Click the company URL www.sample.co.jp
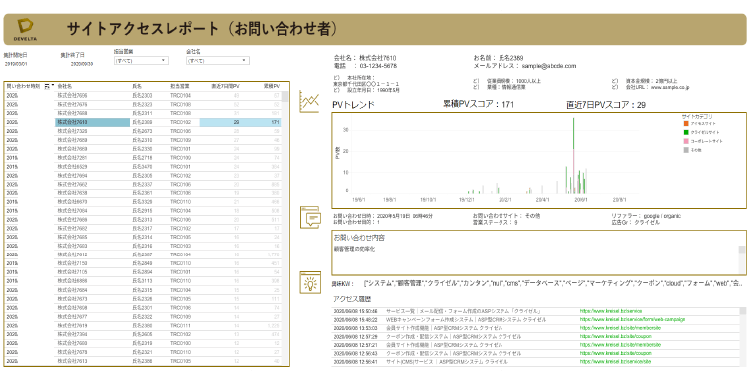This screenshot has width=750, height=380. pyautogui.click(x=670, y=88)
